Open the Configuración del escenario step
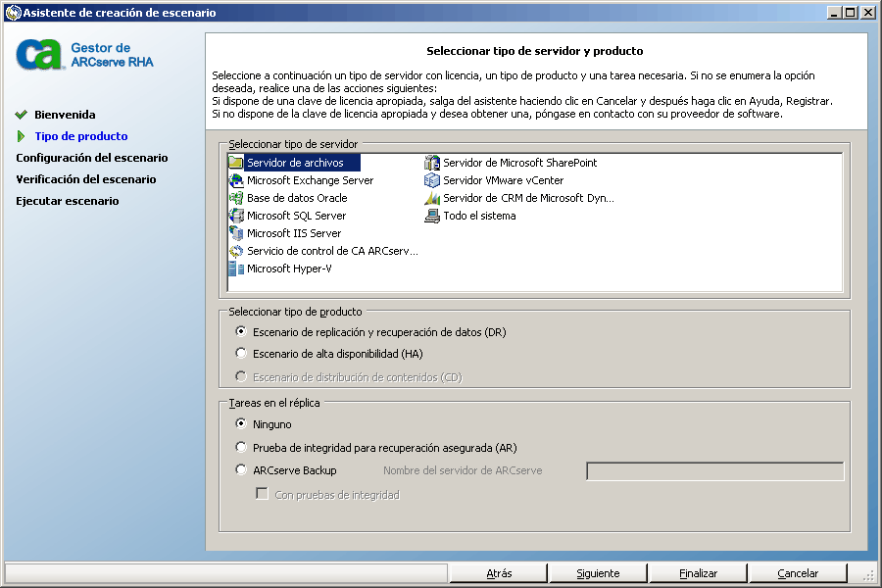Viewport: 882px width, 588px height. (92, 158)
